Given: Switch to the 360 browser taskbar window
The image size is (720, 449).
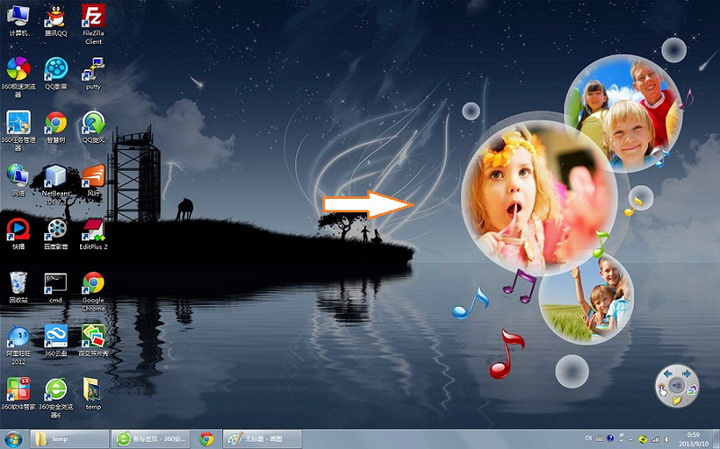Looking at the screenshot, I should point(150,438).
